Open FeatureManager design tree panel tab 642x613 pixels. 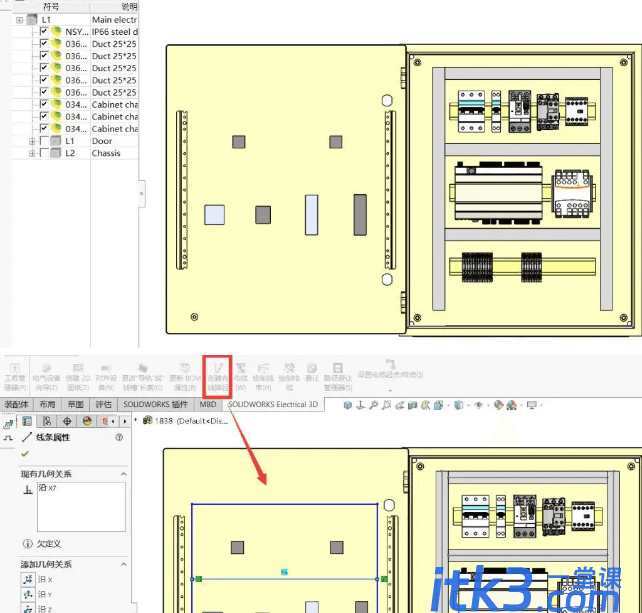pyautogui.click(x=27, y=421)
